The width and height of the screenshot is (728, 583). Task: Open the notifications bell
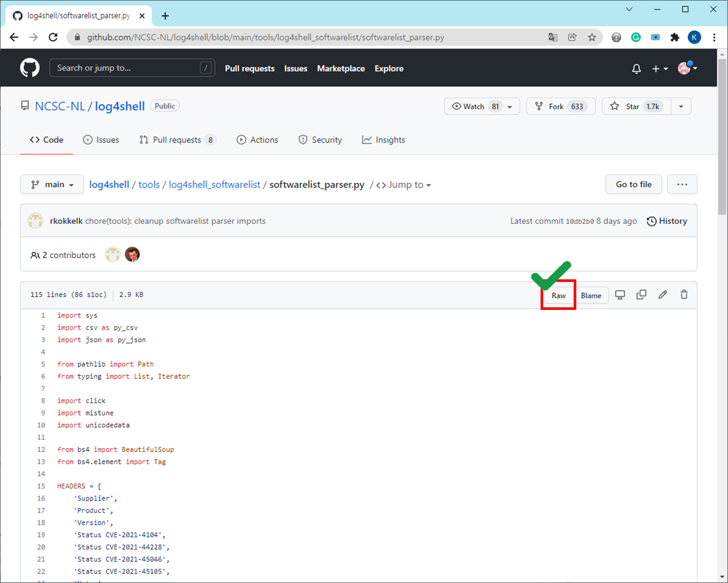pos(636,68)
